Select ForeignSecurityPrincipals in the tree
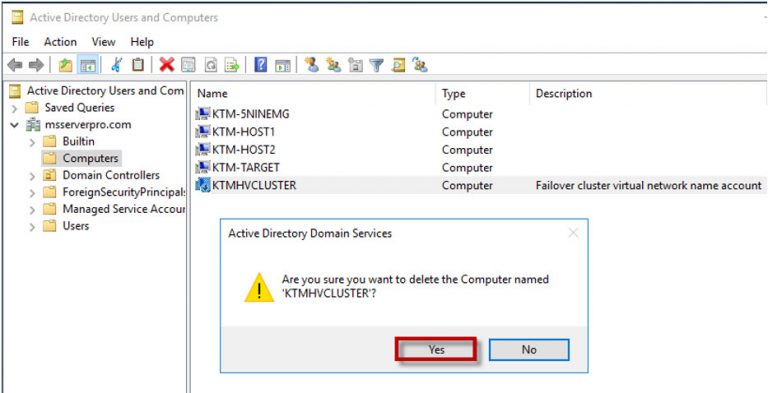768x393 pixels. tap(123, 192)
